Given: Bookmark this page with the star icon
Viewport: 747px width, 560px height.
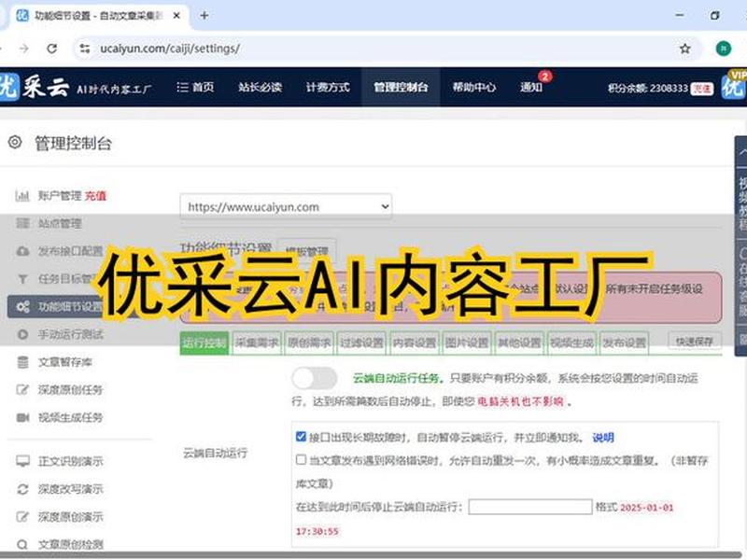Looking at the screenshot, I should [684, 49].
